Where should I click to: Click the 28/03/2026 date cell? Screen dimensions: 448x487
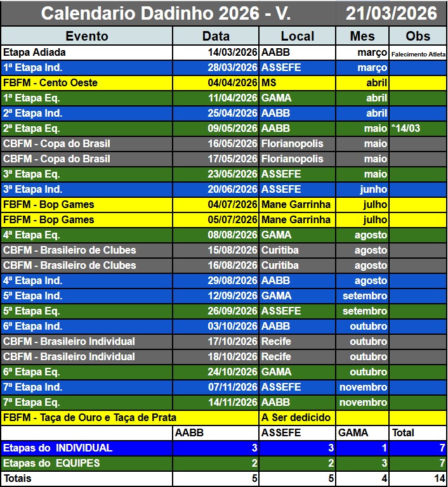(x=216, y=68)
